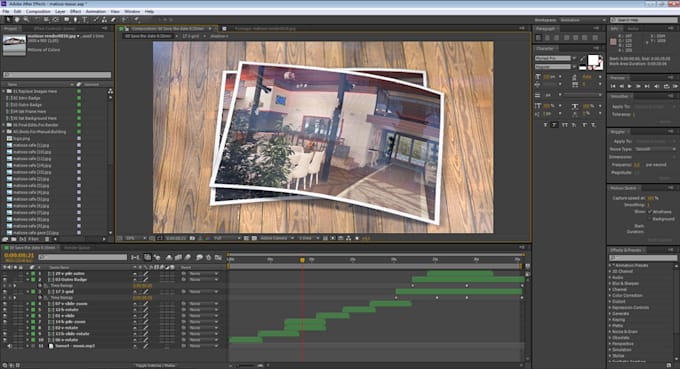Viewport: 680px width, 369px height.
Task: Select the Eraser tool
Action: point(114,20)
